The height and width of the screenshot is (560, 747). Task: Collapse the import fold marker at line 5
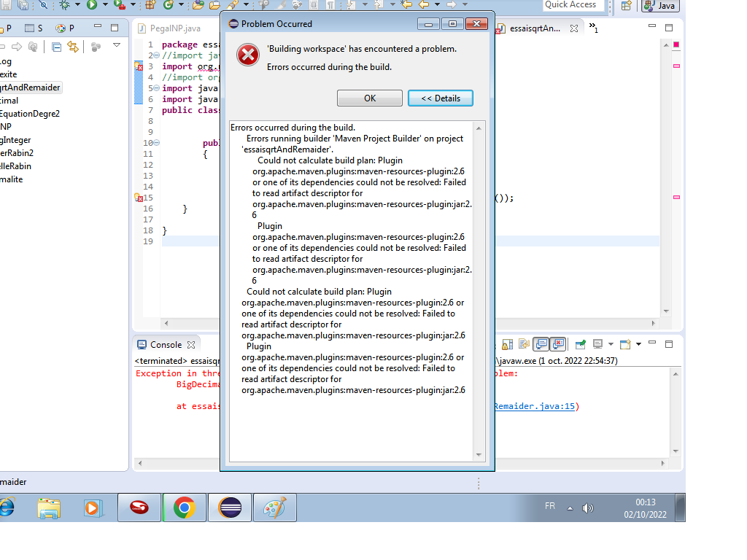(157, 88)
